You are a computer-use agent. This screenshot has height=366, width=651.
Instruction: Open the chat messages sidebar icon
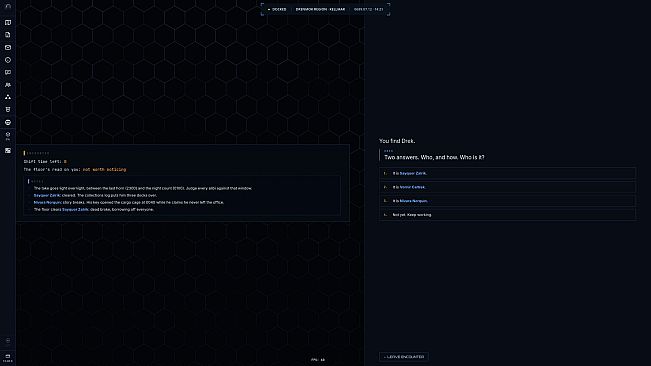click(8, 72)
